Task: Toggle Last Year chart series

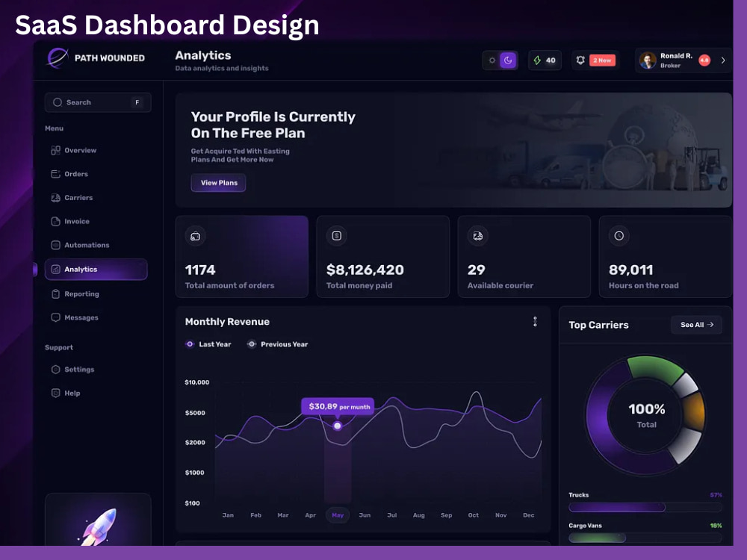Action: point(208,344)
